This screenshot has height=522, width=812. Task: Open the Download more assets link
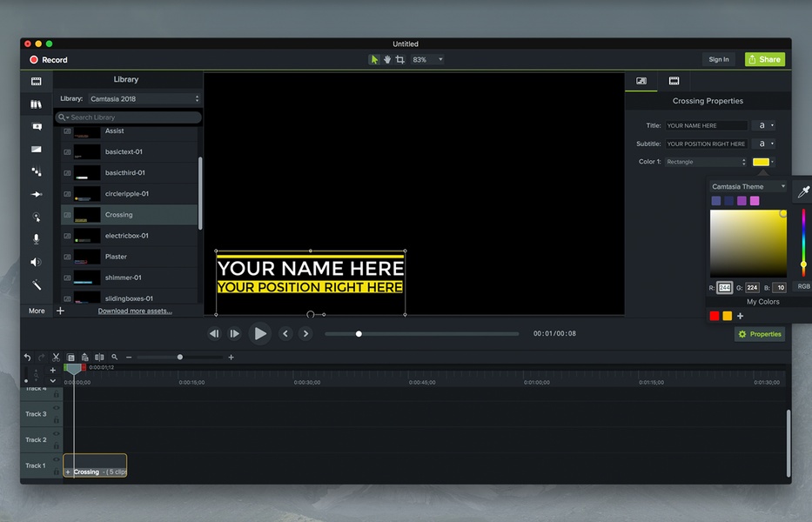tap(135, 311)
